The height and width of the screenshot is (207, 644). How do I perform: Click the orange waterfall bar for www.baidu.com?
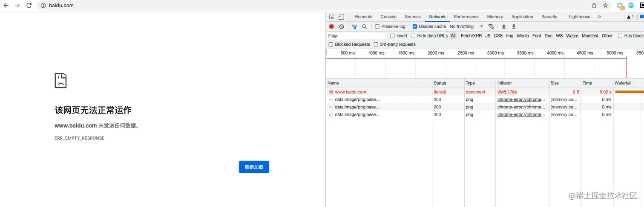click(x=630, y=92)
